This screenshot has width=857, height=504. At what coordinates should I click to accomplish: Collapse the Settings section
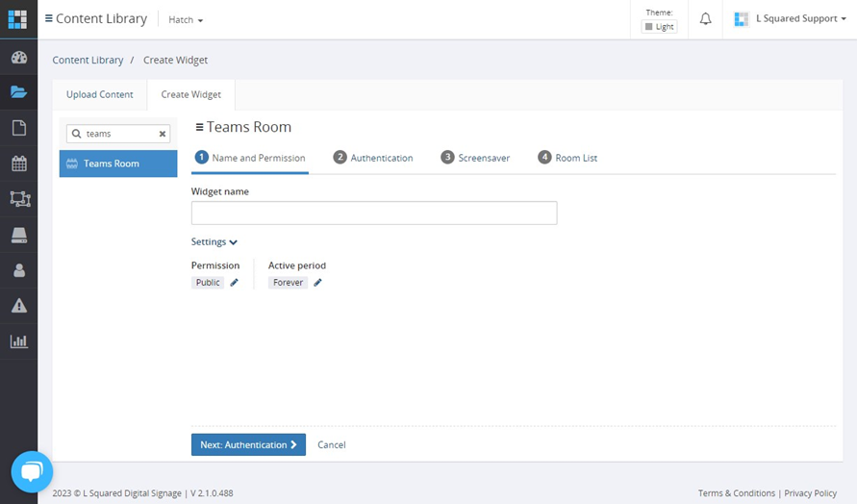(x=214, y=241)
